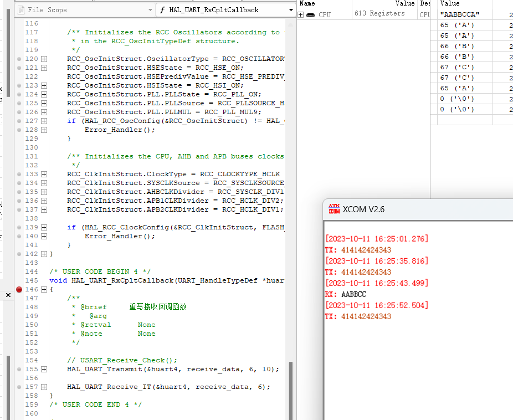Expand disassembly for line 155
513x420 pixels.
[44, 369]
